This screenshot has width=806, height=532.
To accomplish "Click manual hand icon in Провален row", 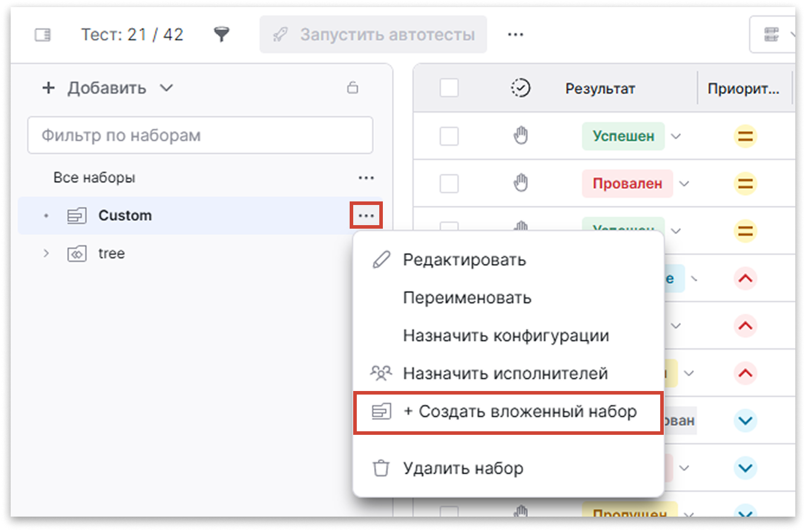I will tap(520, 183).
